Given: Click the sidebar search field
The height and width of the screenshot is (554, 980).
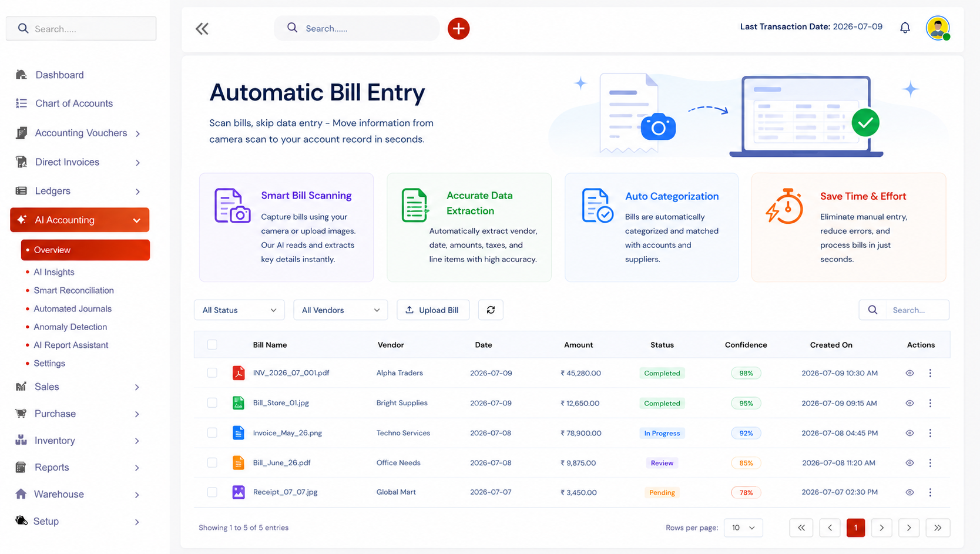Looking at the screenshot, I should (81, 29).
